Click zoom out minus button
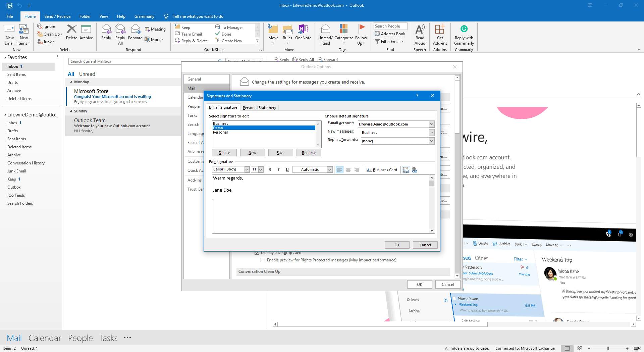Viewport: 644px width, 352px height. [589, 348]
